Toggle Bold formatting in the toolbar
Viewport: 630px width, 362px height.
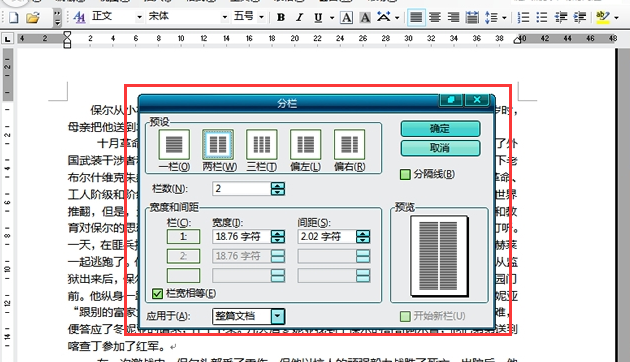coord(281,17)
